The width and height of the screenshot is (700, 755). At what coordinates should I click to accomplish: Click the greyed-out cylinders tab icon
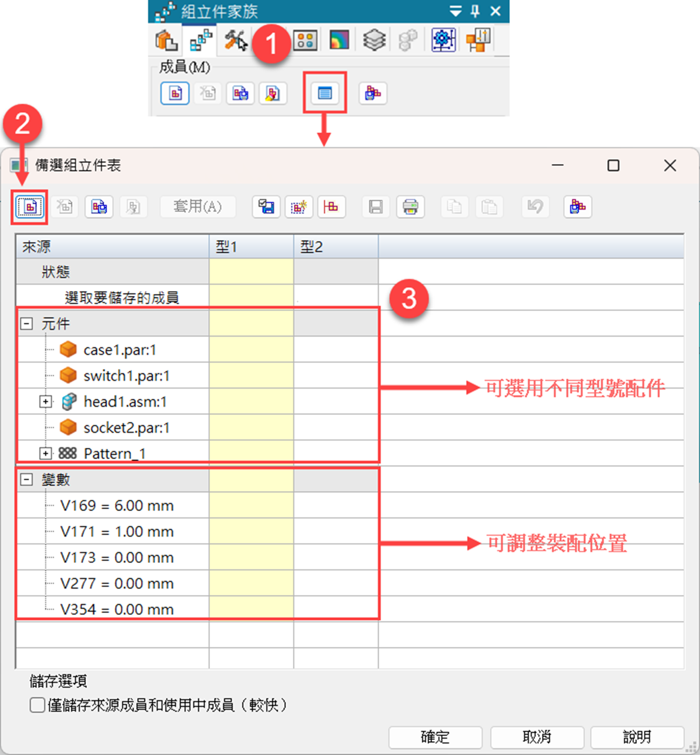tap(408, 40)
